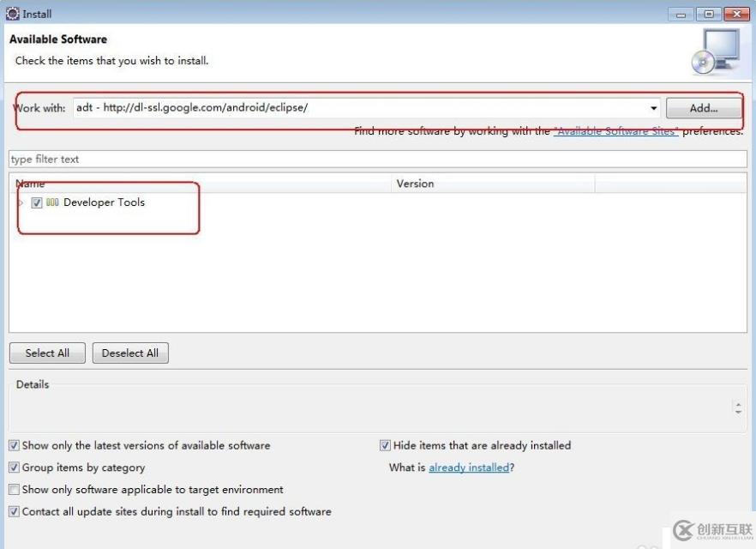The height and width of the screenshot is (549, 756).
Task: Click the type filter text field
Action: [377, 160]
